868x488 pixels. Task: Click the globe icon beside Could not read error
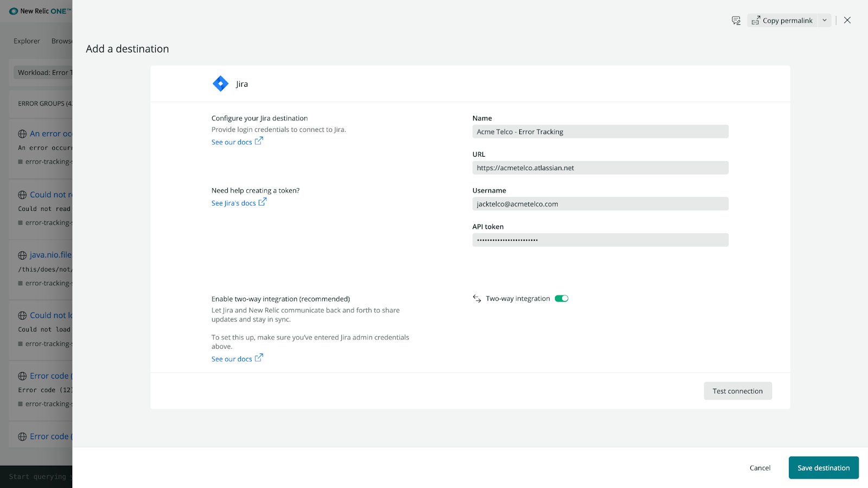tap(22, 194)
